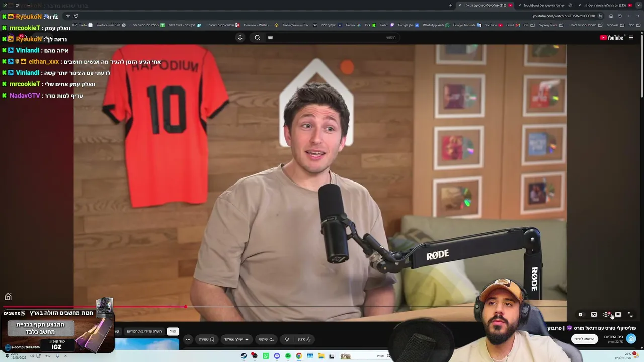Enter full screen video mode
Image resolution: width=644 pixels, height=362 pixels.
click(x=630, y=314)
